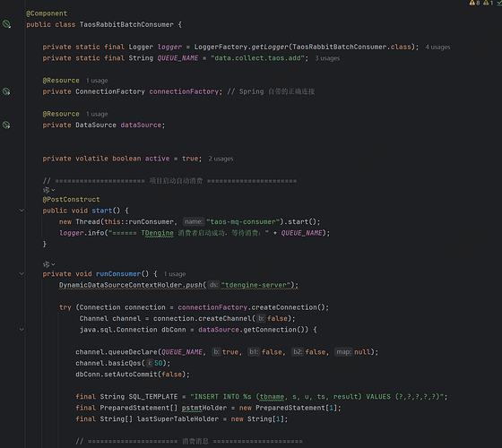Screen dimensions: 502x448
Task: Open the '3 usages' hint for QUEUE_NAME
Action: pos(327,58)
